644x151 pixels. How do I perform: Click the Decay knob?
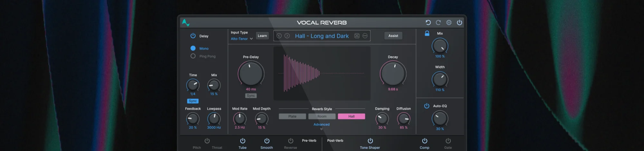point(393,73)
